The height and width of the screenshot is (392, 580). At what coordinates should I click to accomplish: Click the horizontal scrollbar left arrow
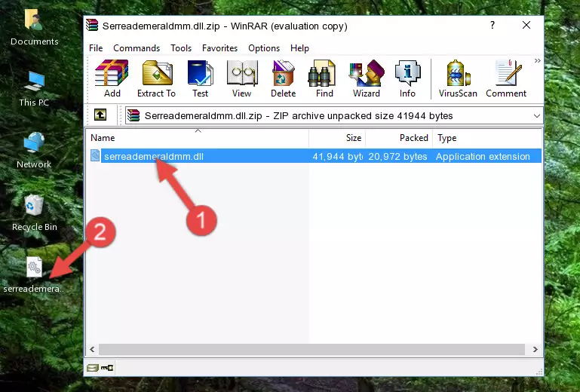[92, 349]
